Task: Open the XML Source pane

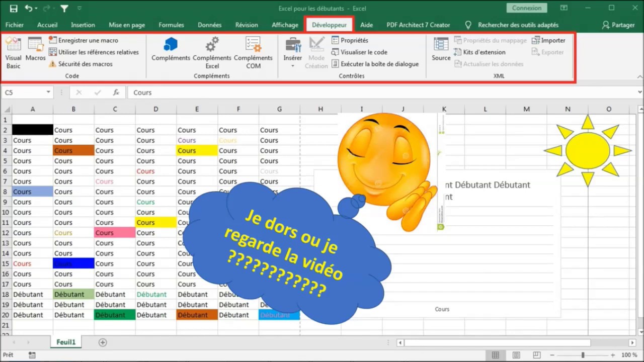Action: (441, 49)
